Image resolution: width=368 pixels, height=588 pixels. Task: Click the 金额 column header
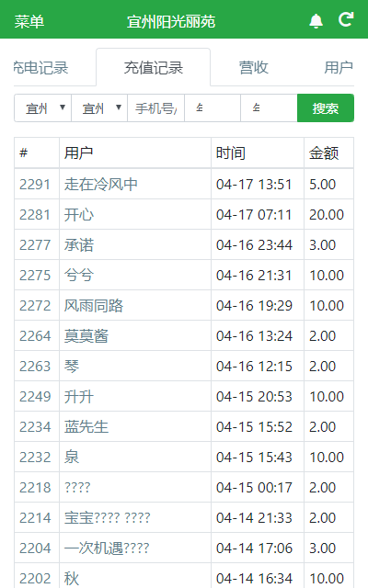(x=324, y=153)
